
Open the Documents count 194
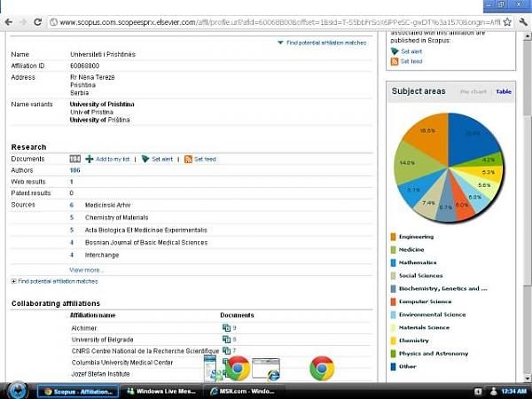[x=75, y=159]
